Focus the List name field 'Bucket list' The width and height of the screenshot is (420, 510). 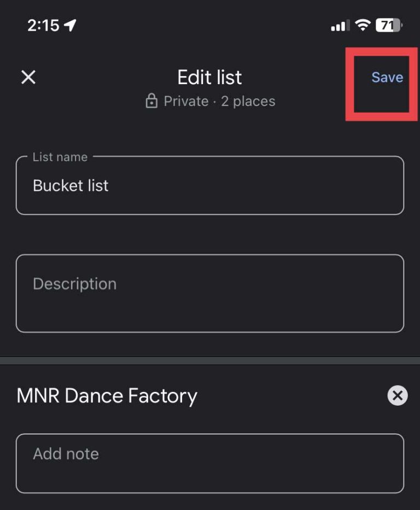click(210, 185)
